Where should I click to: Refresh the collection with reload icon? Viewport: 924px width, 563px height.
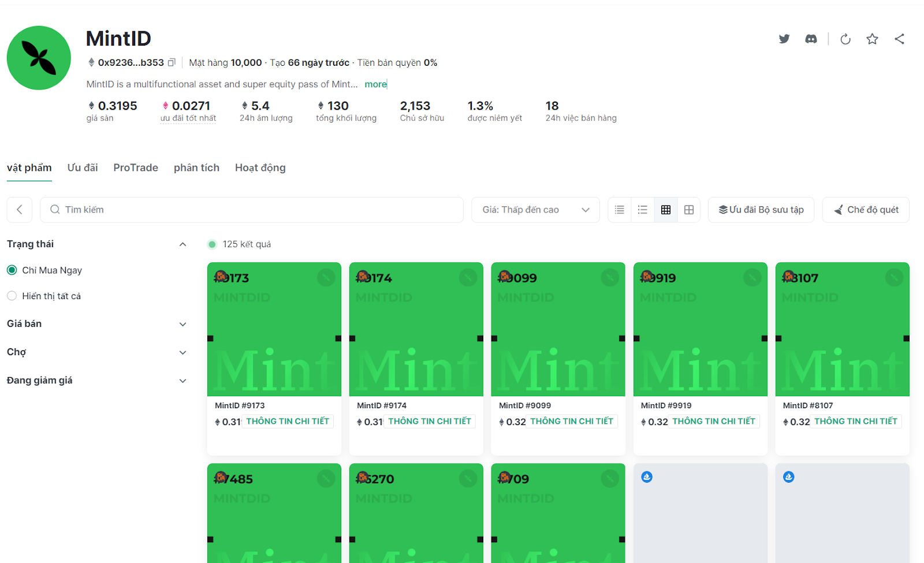[845, 39]
